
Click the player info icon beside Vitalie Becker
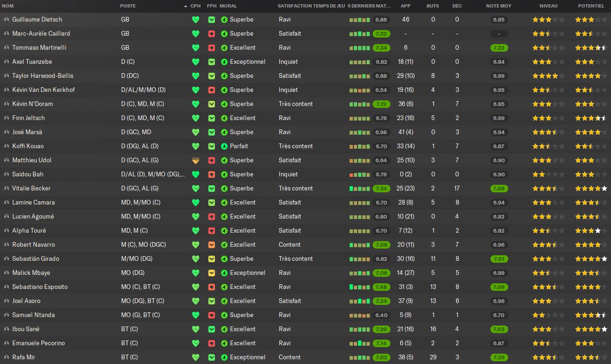[7, 189]
